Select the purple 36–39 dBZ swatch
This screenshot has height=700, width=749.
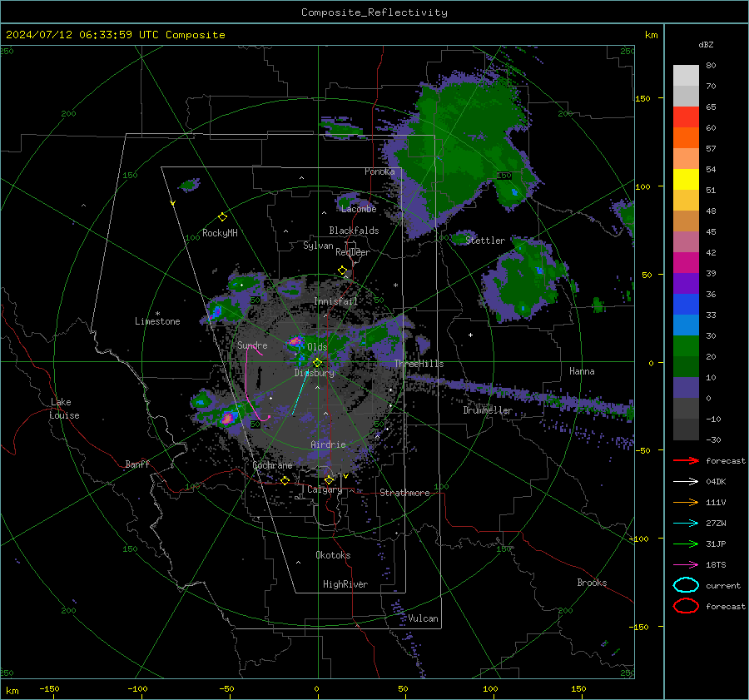tap(686, 284)
